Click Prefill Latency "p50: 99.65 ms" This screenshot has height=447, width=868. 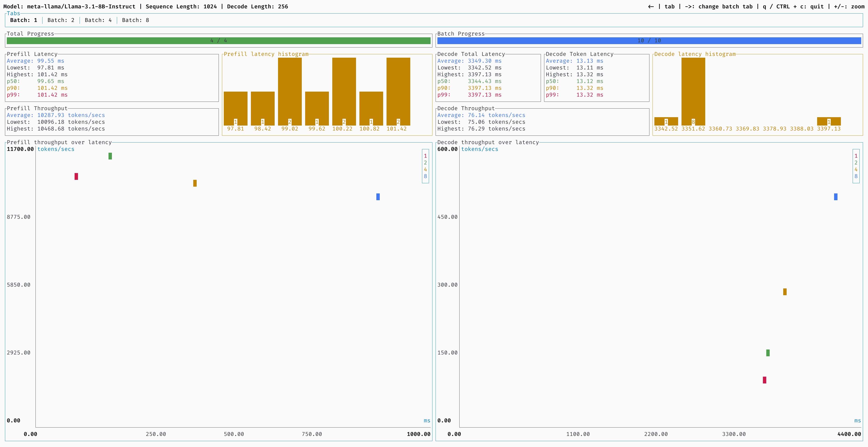coord(35,81)
